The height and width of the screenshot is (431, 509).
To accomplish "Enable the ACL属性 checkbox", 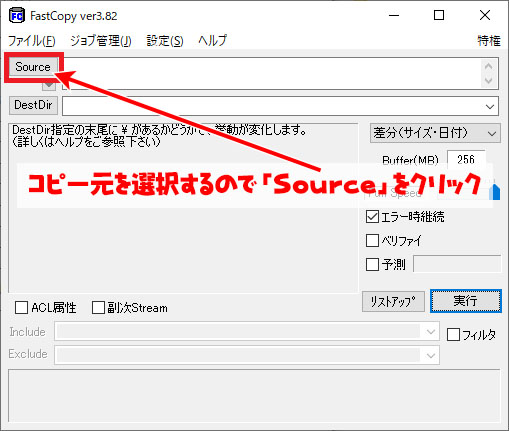I will (x=21, y=307).
